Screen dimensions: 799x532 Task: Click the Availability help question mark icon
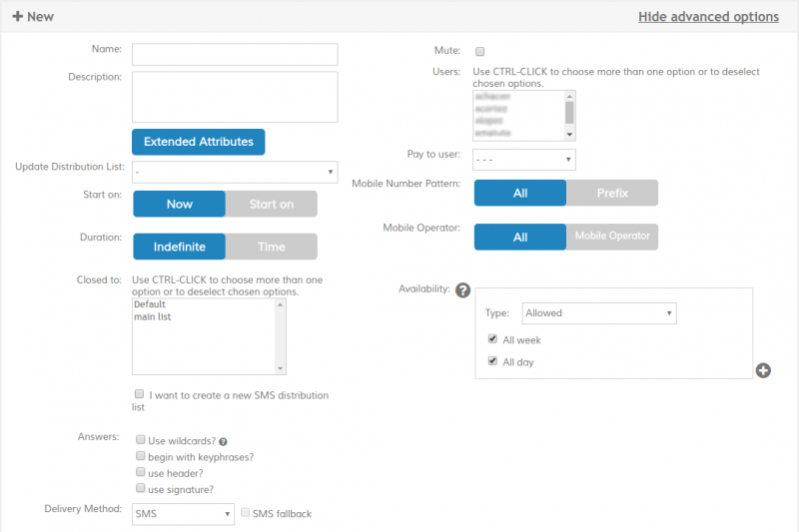coord(462,290)
